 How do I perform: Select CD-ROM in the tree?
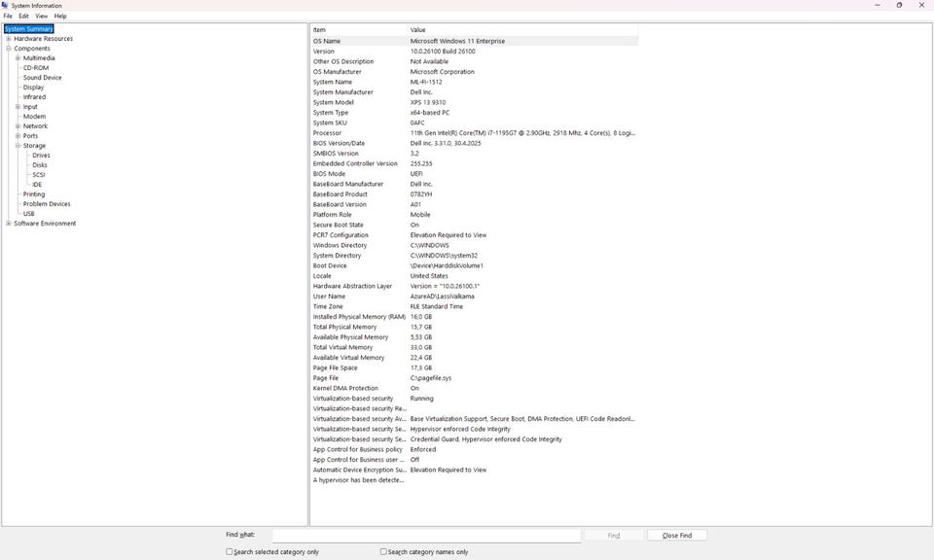[x=36, y=68]
